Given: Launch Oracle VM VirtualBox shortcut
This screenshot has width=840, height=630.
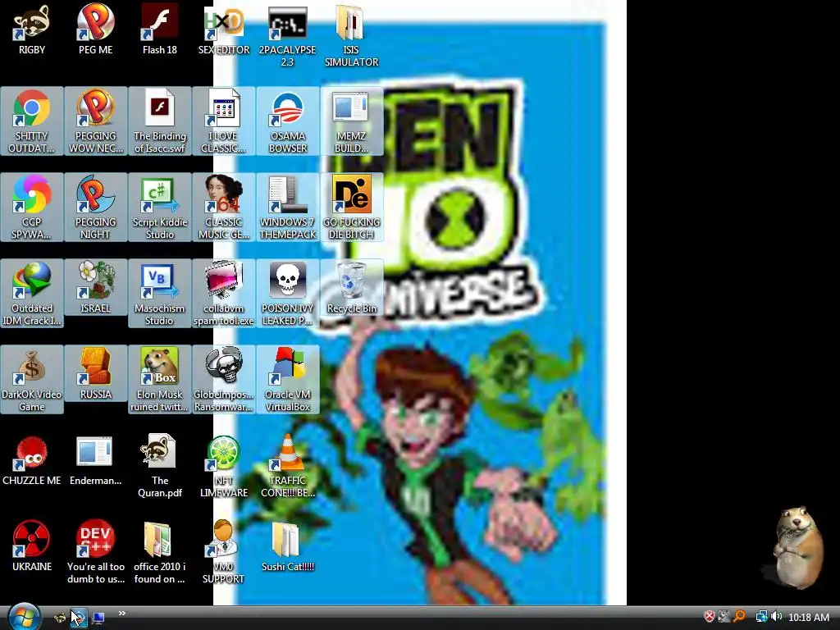Looking at the screenshot, I should tap(288, 380).
